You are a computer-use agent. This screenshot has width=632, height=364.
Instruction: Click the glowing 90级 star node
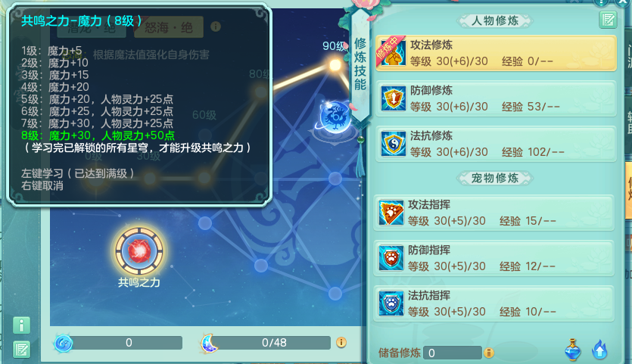pos(335,64)
